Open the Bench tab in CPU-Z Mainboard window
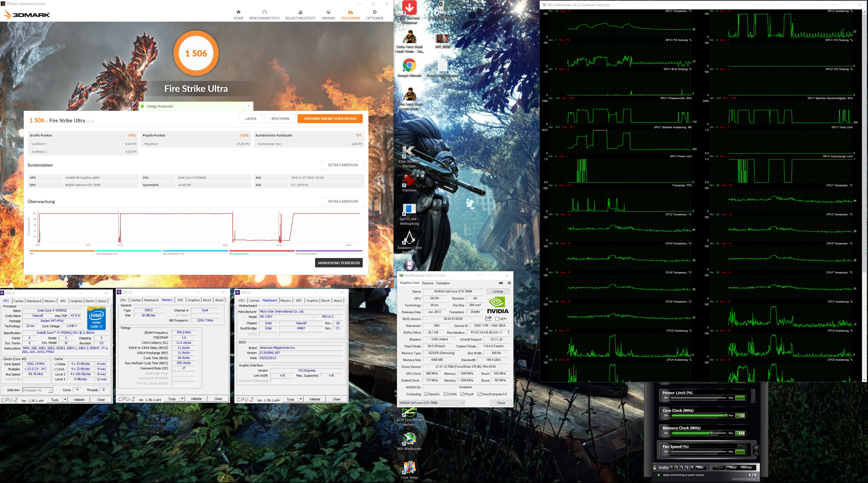Image resolution: width=868 pixels, height=483 pixels. pyautogui.click(x=326, y=300)
